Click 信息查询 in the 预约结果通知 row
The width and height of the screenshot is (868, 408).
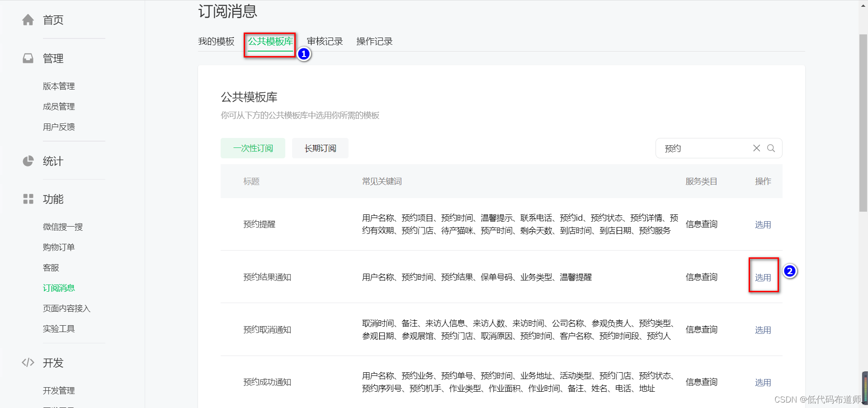click(701, 277)
